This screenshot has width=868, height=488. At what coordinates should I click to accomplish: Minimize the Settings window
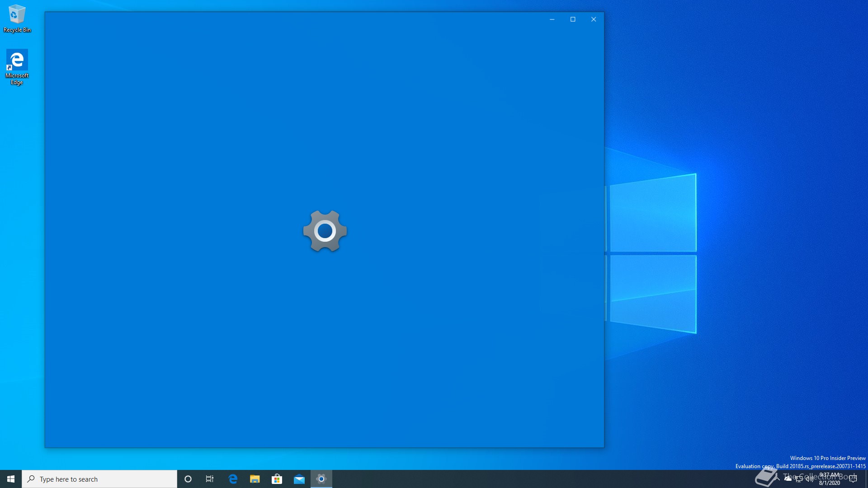(x=552, y=19)
